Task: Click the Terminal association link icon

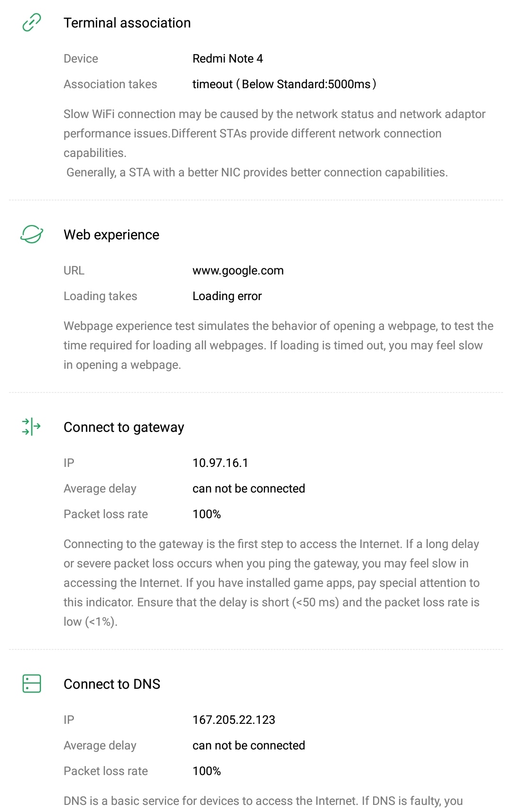Action: point(32,23)
